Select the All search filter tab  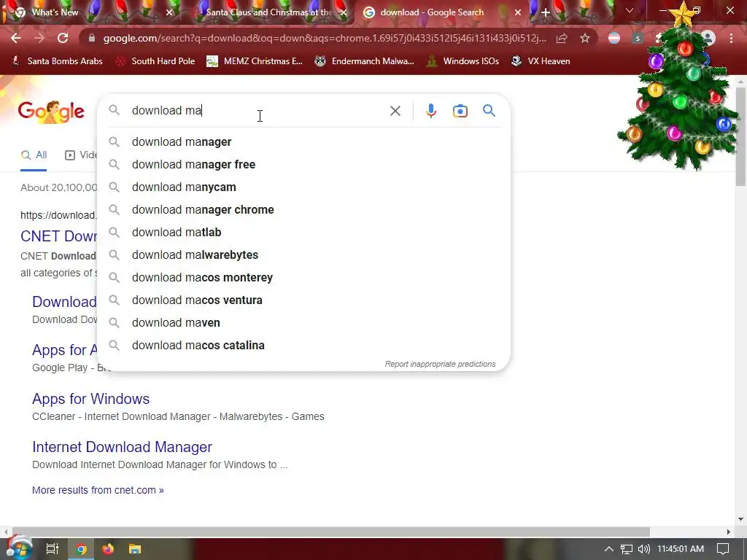coord(34,155)
